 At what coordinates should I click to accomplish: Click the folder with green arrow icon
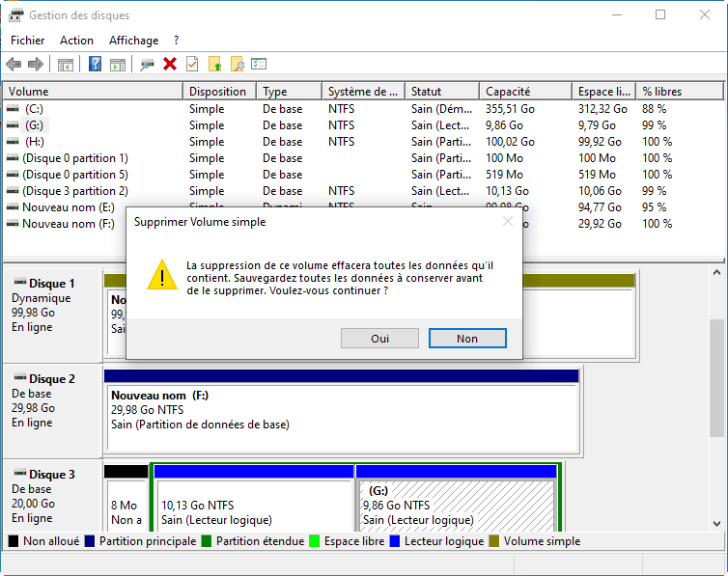pyautogui.click(x=215, y=64)
